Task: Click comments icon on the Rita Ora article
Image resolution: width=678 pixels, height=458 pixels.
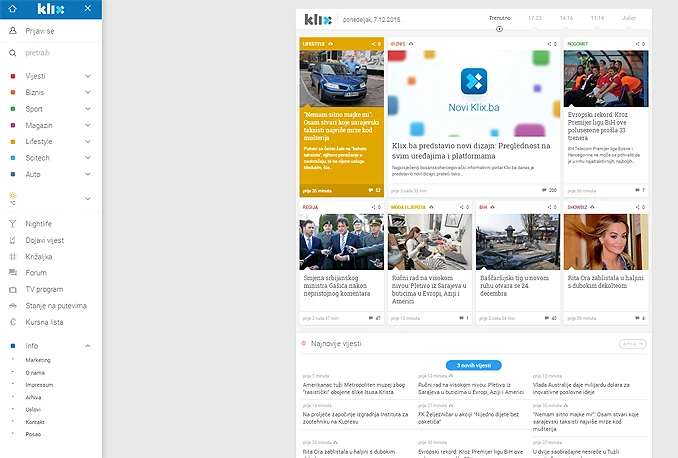Action: click(637, 318)
